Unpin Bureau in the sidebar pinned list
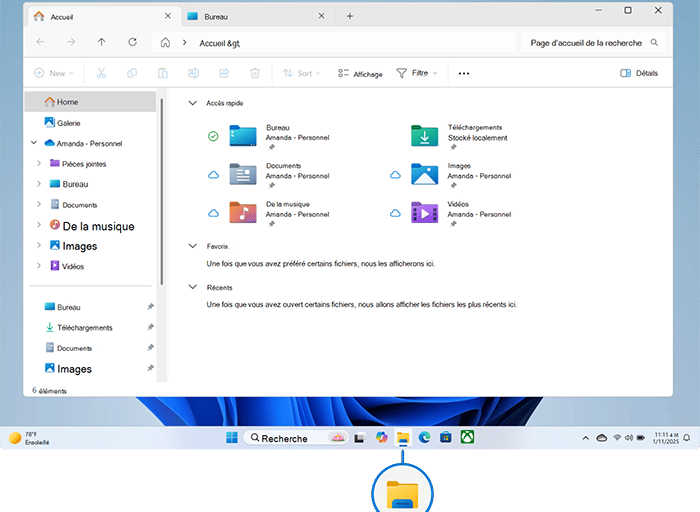Screen dimensions: 700x512 [x=150, y=307]
